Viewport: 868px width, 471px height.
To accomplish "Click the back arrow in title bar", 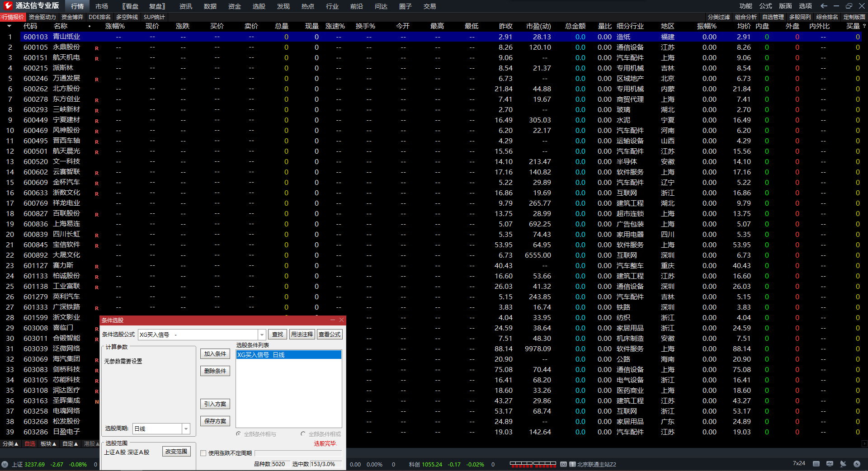I will pyautogui.click(x=824, y=6).
